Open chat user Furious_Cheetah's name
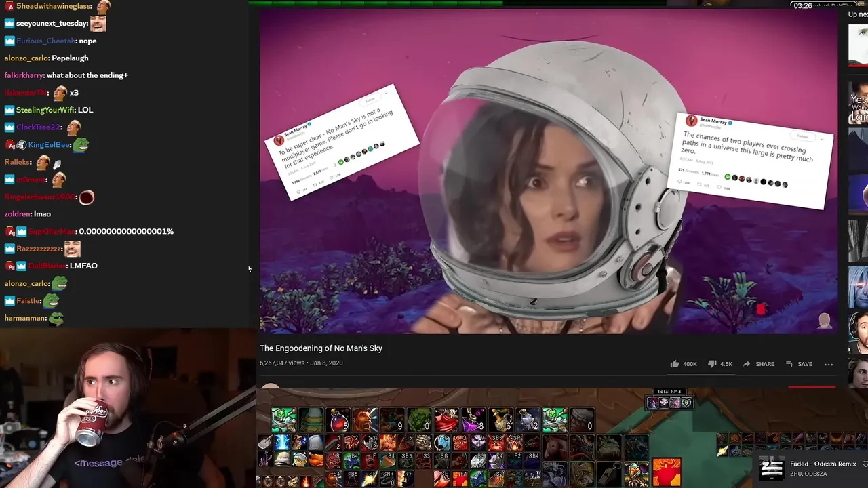This screenshot has width=868, height=488. 45,41
